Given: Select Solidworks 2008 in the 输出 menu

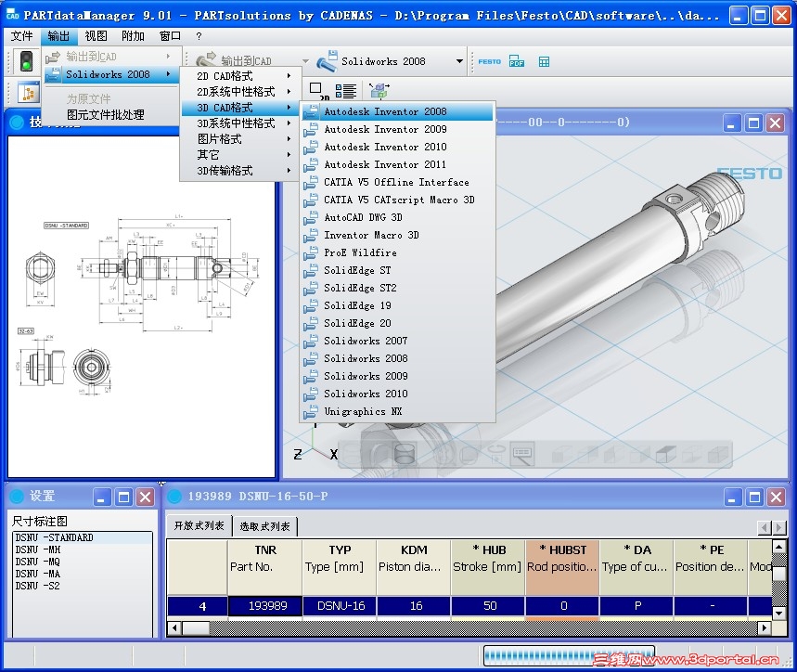Looking at the screenshot, I should pyautogui.click(x=110, y=74).
